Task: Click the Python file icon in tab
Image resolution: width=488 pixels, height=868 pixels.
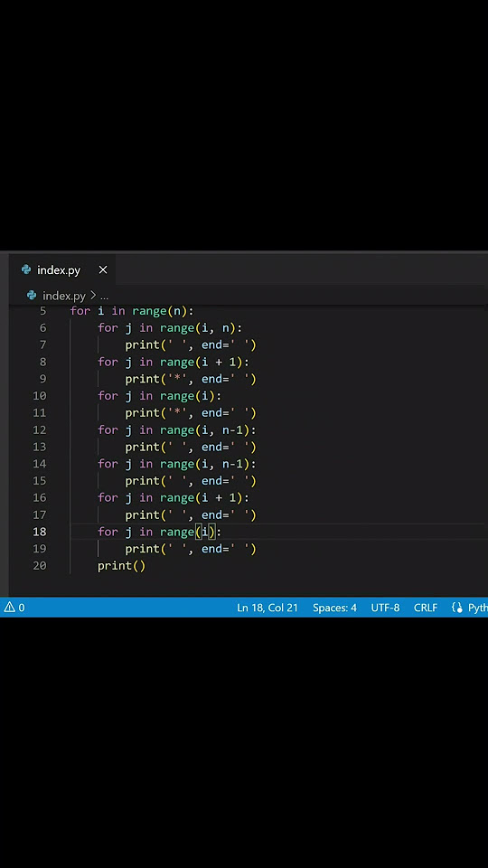Action: [x=26, y=269]
